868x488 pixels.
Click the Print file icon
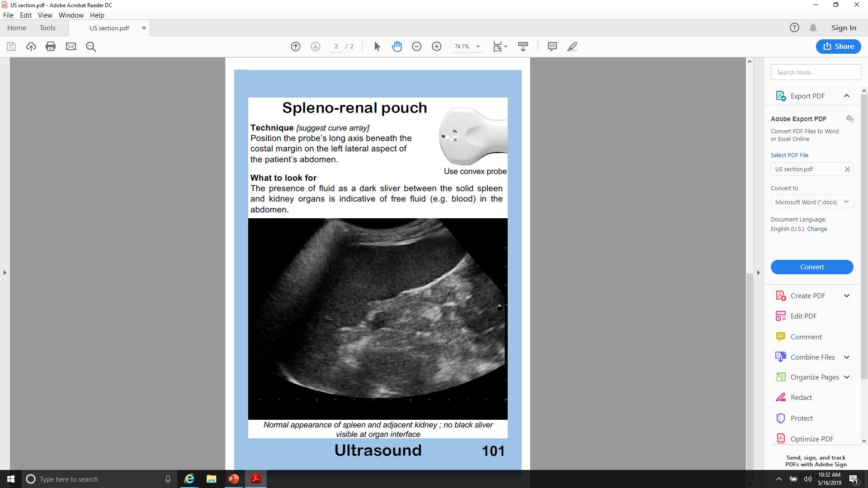click(51, 47)
